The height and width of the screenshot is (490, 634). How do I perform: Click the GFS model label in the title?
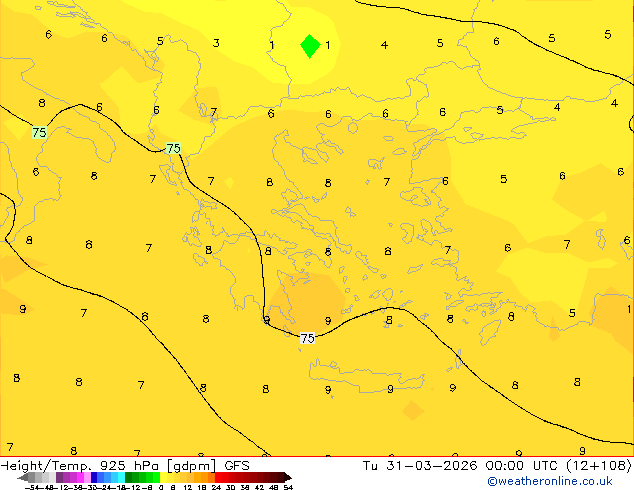(x=237, y=466)
